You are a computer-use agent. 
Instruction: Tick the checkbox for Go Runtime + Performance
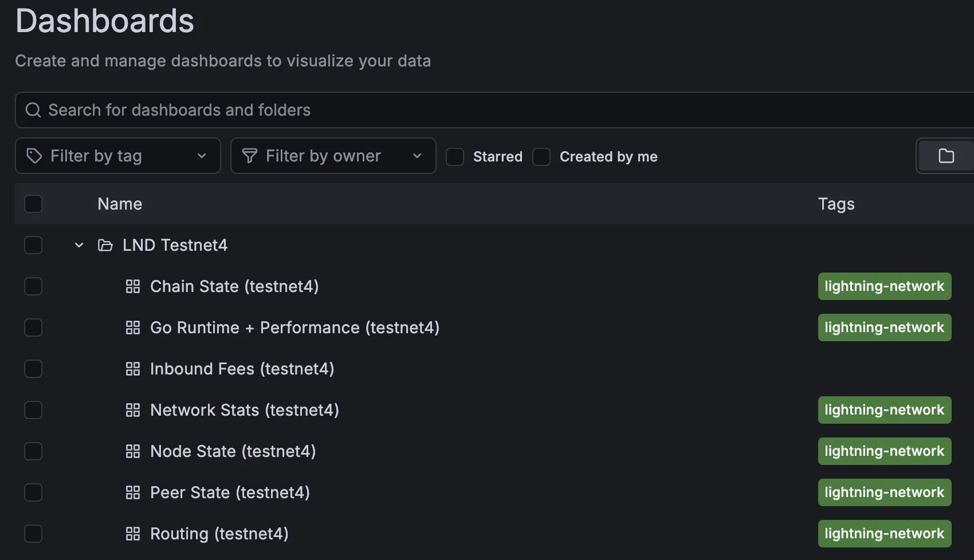click(x=33, y=328)
